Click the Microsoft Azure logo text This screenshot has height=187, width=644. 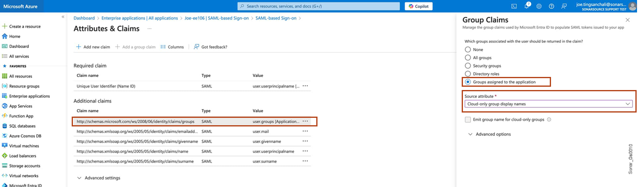click(x=20, y=6)
